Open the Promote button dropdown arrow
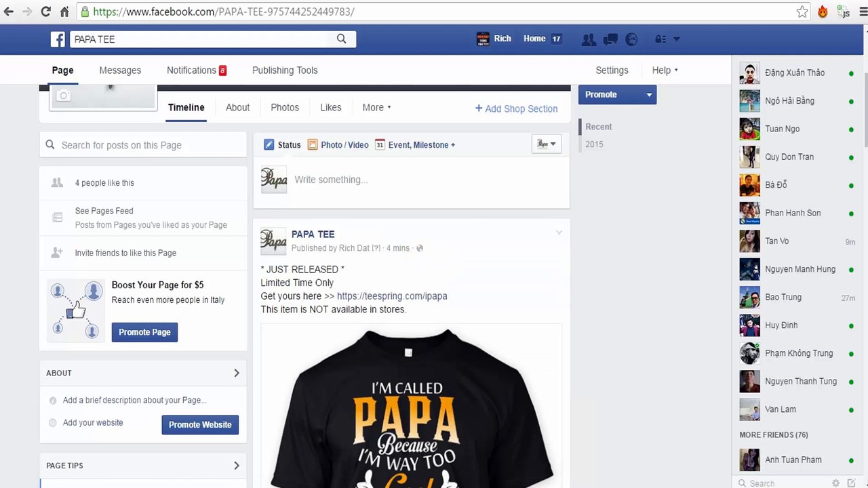 (x=649, y=95)
